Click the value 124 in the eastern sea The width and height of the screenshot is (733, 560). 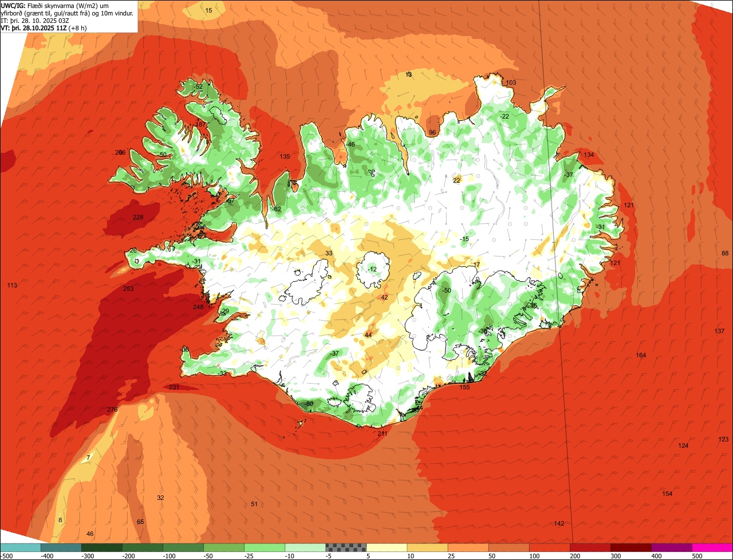coord(683,445)
